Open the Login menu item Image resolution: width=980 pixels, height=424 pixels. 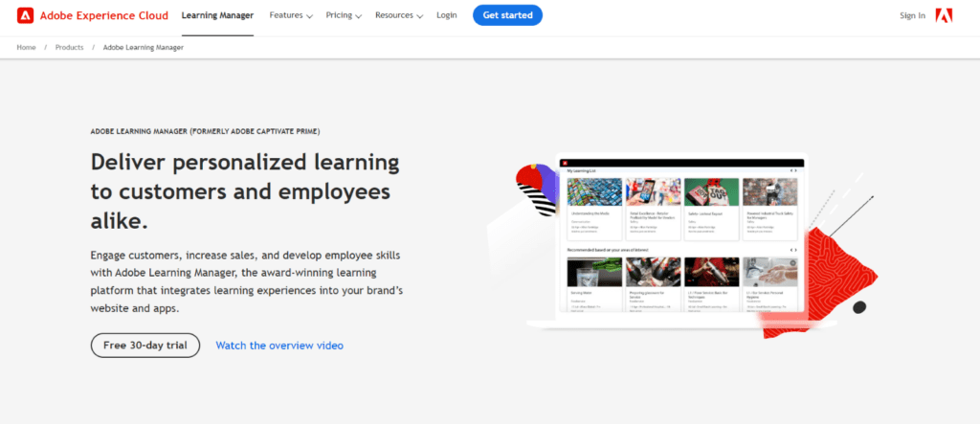point(446,15)
